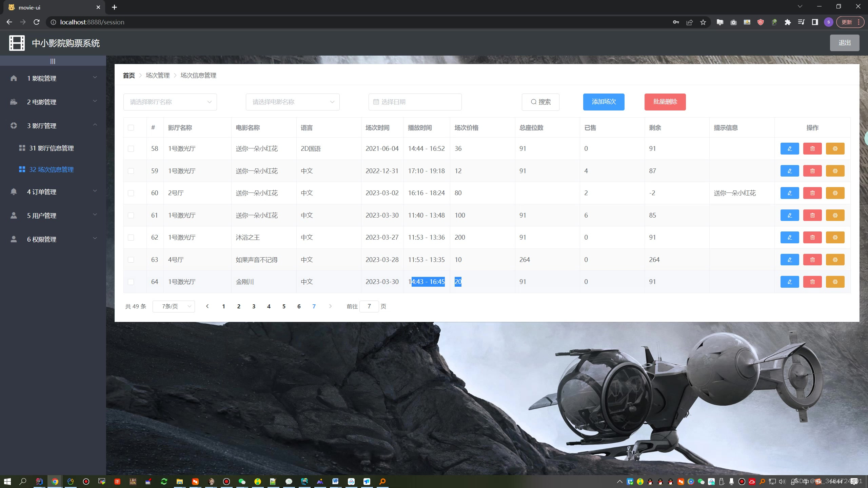Click the edit icon for row 64
This screenshot has height=488, width=868.
(789, 282)
